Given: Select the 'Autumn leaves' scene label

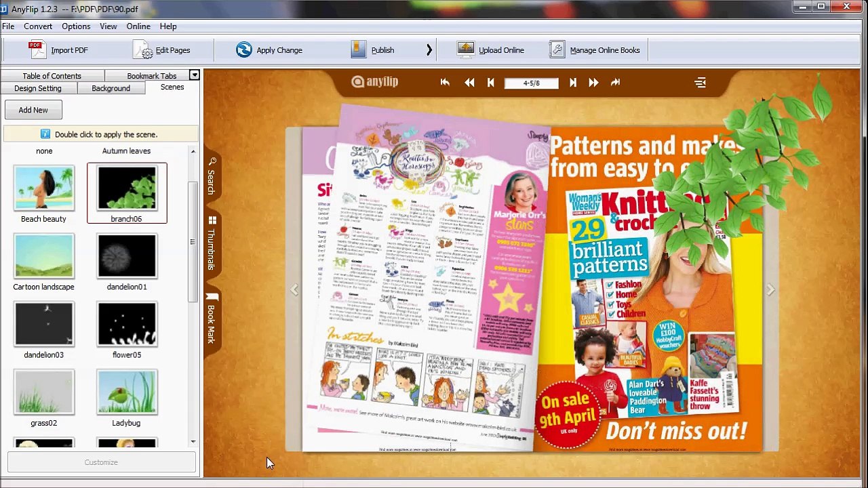Looking at the screenshot, I should tap(126, 151).
